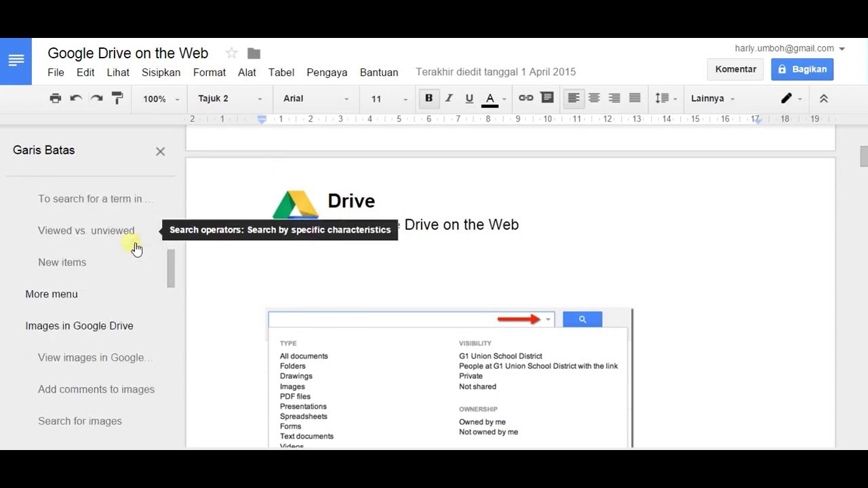Click the document title Google Drive on the Web

click(x=128, y=54)
